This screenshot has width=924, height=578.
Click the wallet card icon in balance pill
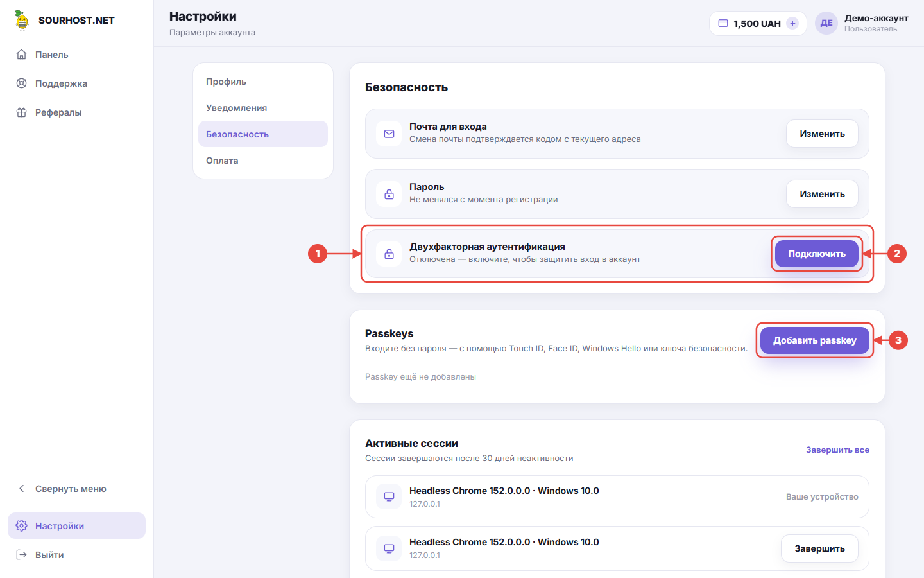point(723,23)
